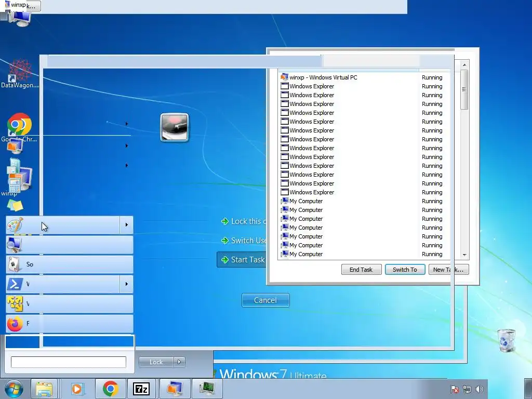Open the arrow menu beside the Lock button
The image size is (532, 399).
pos(179,362)
